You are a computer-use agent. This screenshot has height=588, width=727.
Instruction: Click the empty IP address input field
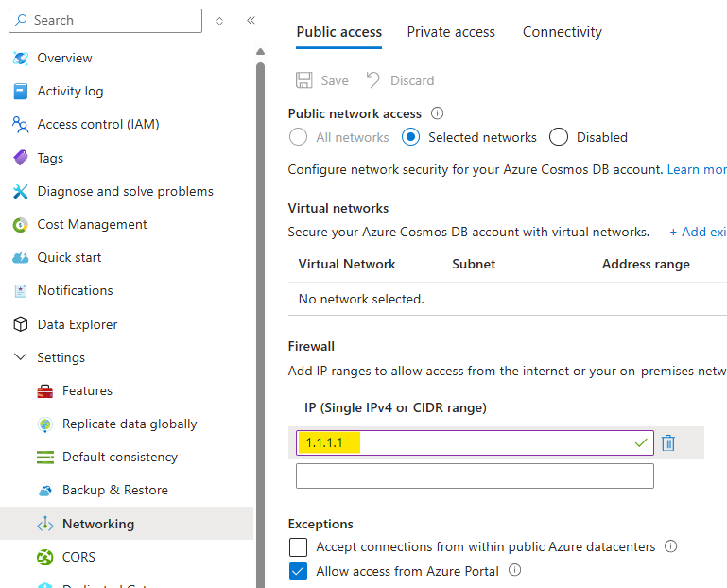click(x=475, y=476)
